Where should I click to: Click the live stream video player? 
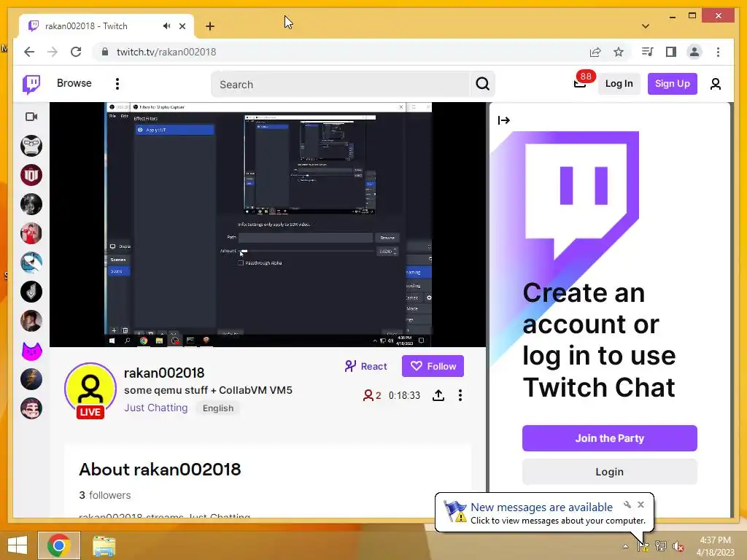[x=268, y=225]
